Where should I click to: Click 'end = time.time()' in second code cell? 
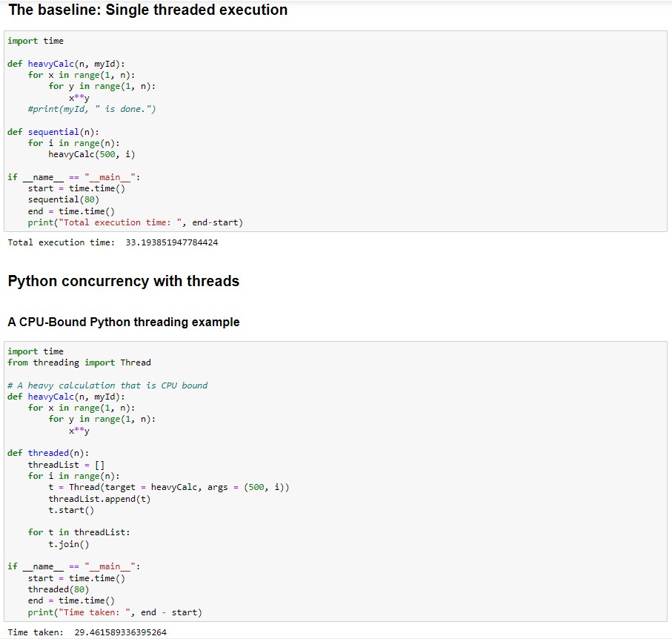(71, 601)
